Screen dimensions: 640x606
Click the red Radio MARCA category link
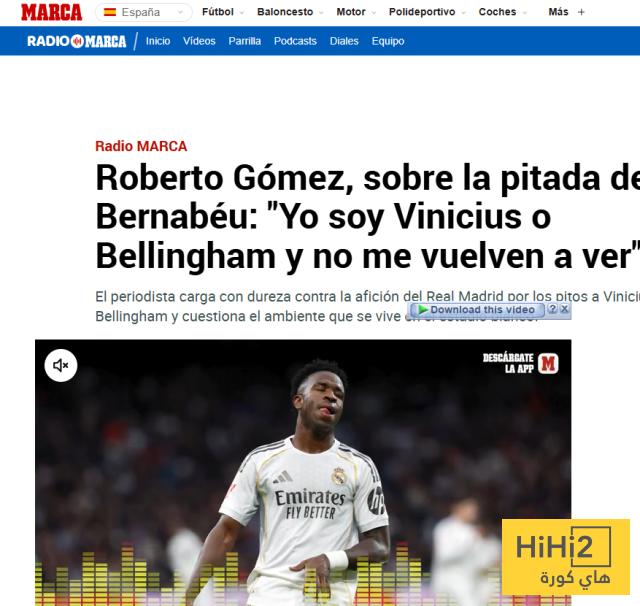click(x=141, y=146)
